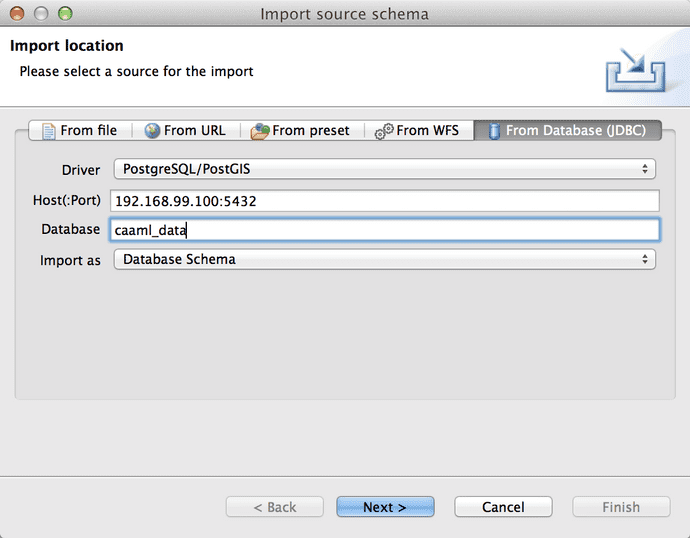Switch to the From URL tab label
This screenshot has height=538, width=690.
(x=194, y=131)
